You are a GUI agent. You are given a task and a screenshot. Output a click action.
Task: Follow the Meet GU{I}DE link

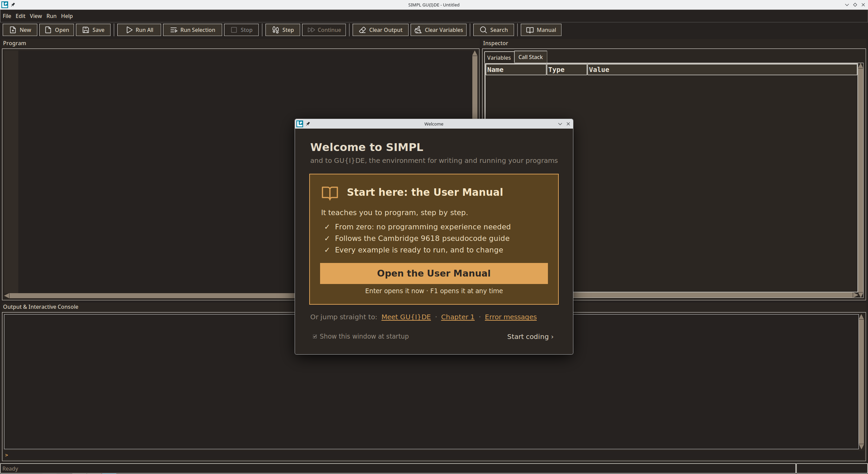406,317
